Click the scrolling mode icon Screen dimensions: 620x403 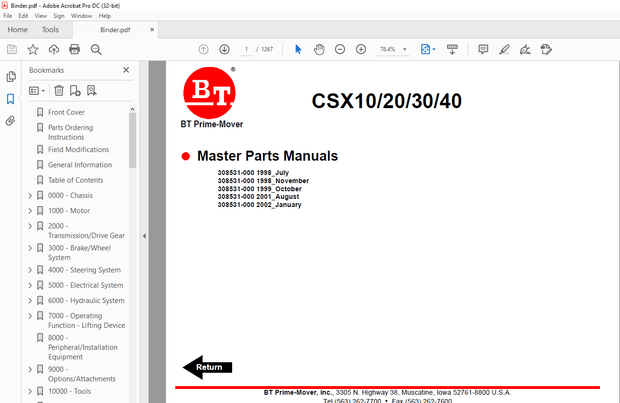tap(452, 49)
